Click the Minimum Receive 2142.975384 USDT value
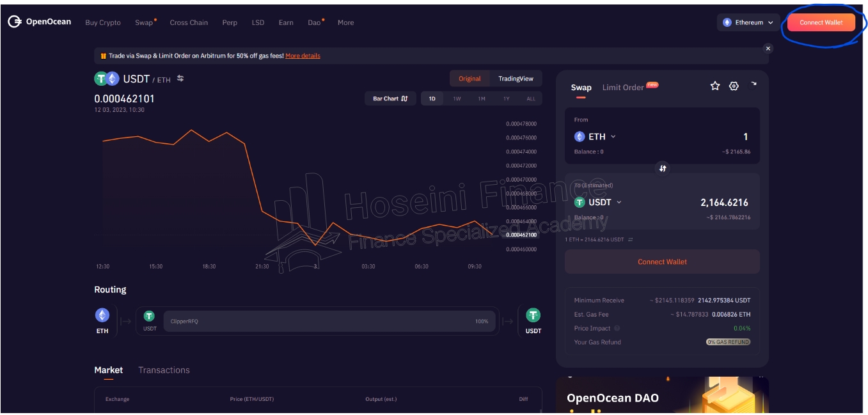 click(724, 301)
